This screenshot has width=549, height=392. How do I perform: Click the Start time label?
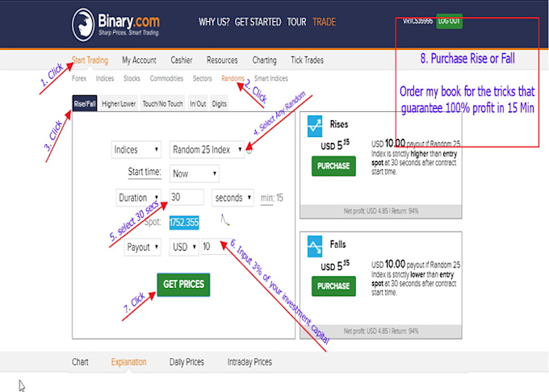145,172
